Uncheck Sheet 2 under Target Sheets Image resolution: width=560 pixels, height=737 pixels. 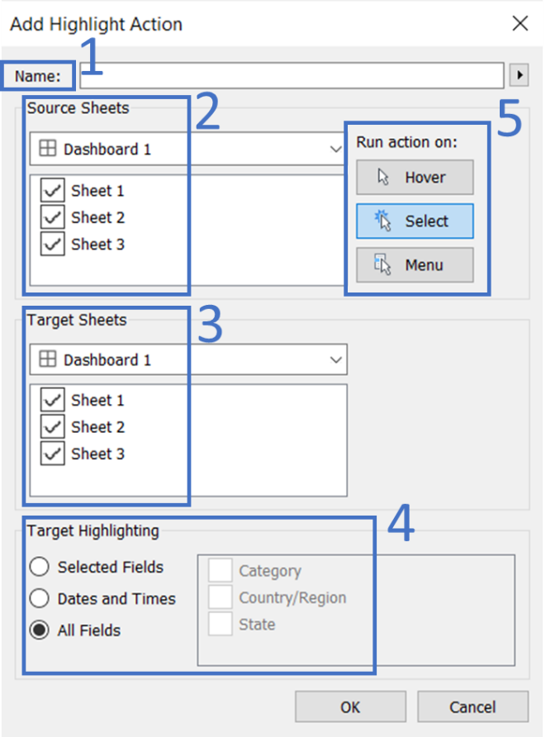pos(52,427)
